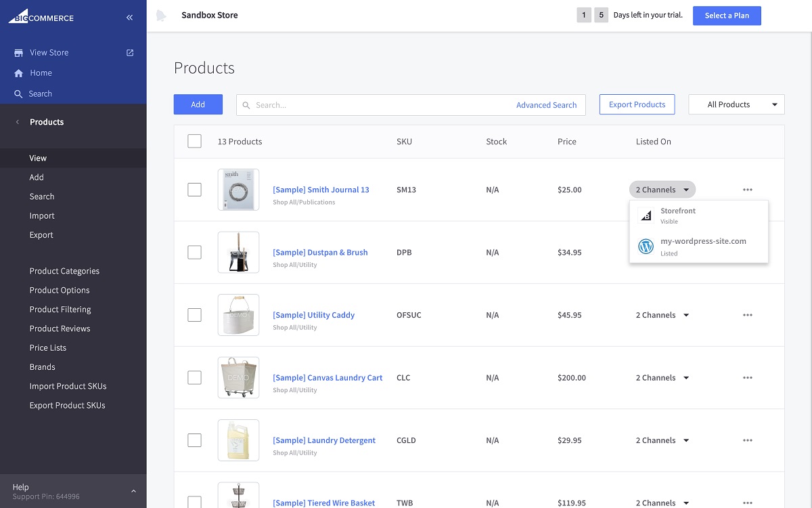
Task: Go to Price Lists menu item
Action: 48,347
